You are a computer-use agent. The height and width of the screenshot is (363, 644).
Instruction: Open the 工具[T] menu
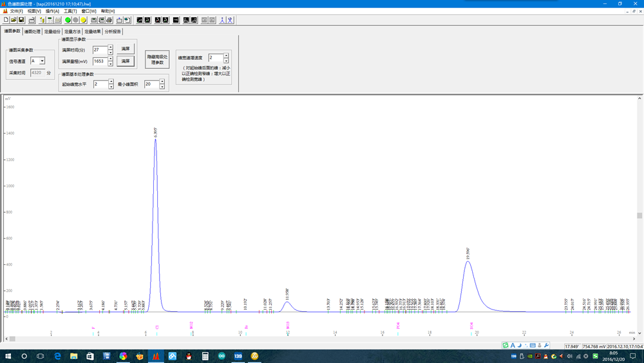[x=70, y=11]
